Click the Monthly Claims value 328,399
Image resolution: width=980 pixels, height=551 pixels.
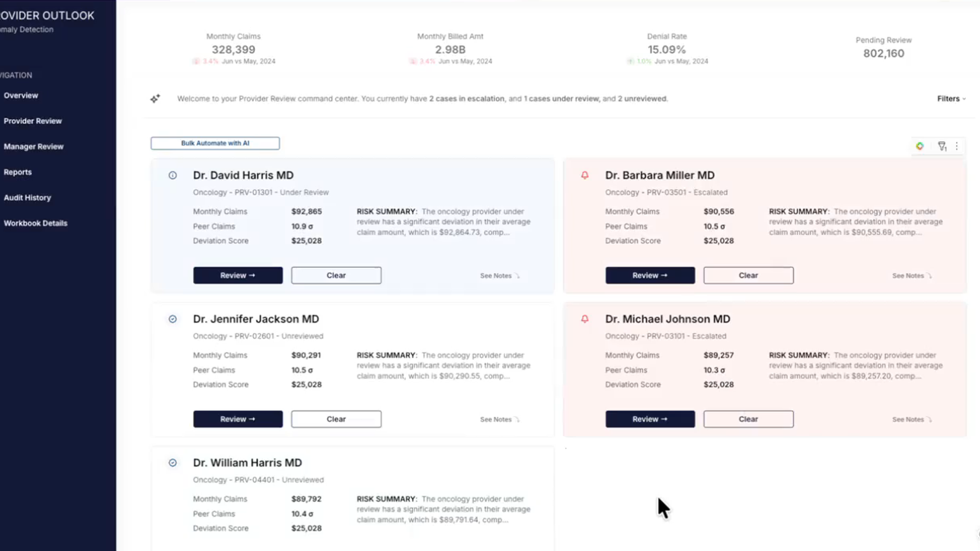click(x=234, y=49)
